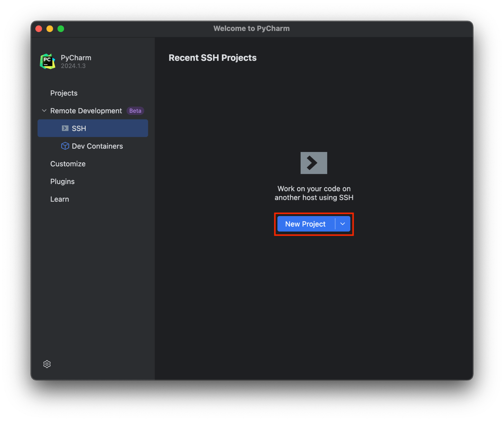
Task: Collapse the Remote Development section chevron
Action: pos(44,111)
